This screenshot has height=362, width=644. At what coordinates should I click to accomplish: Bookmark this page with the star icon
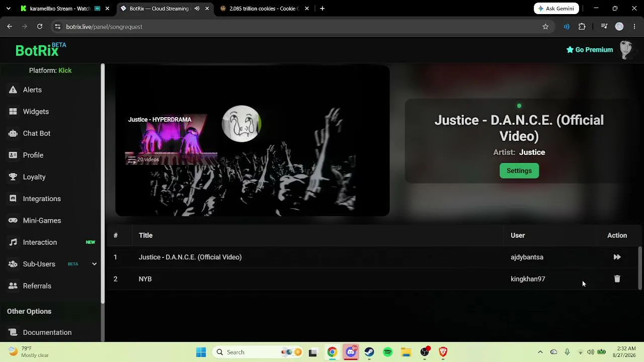[x=545, y=27]
